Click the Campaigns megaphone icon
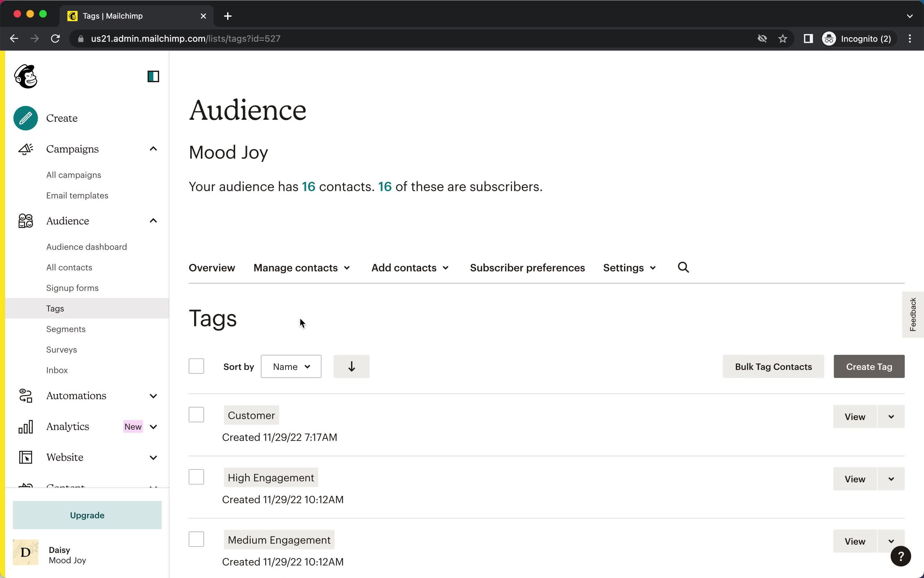 point(26,149)
